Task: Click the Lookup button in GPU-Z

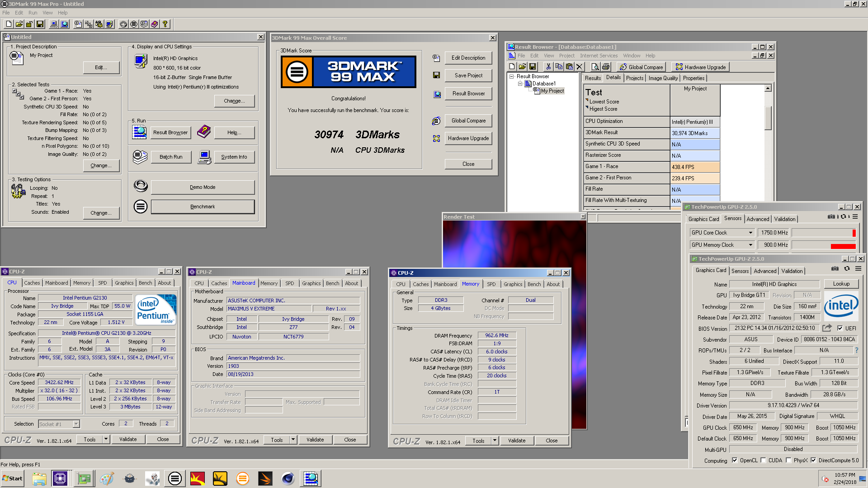Action: [x=841, y=284]
